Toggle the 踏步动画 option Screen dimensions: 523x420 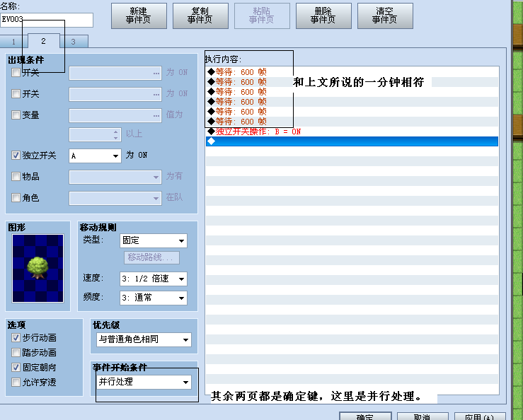[x=16, y=352]
